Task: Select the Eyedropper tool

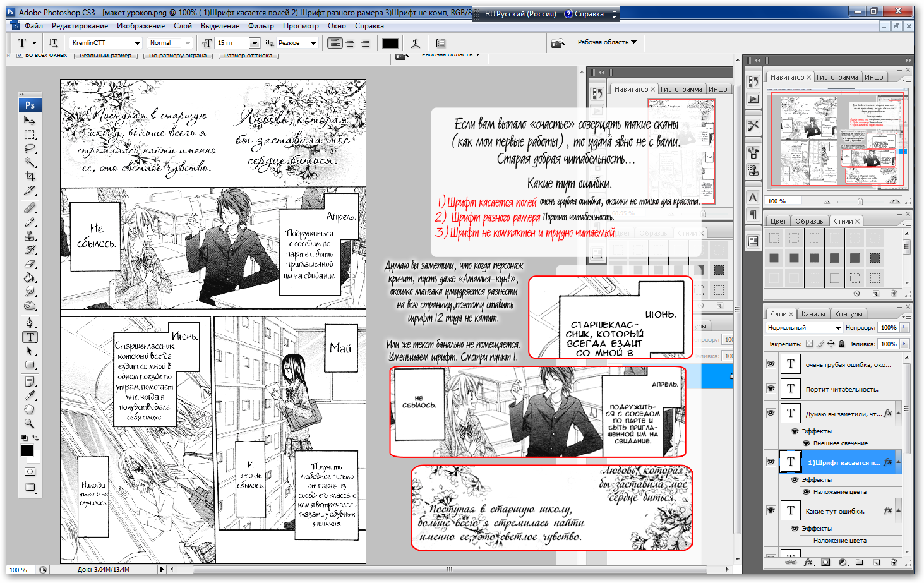Action: pos(30,395)
